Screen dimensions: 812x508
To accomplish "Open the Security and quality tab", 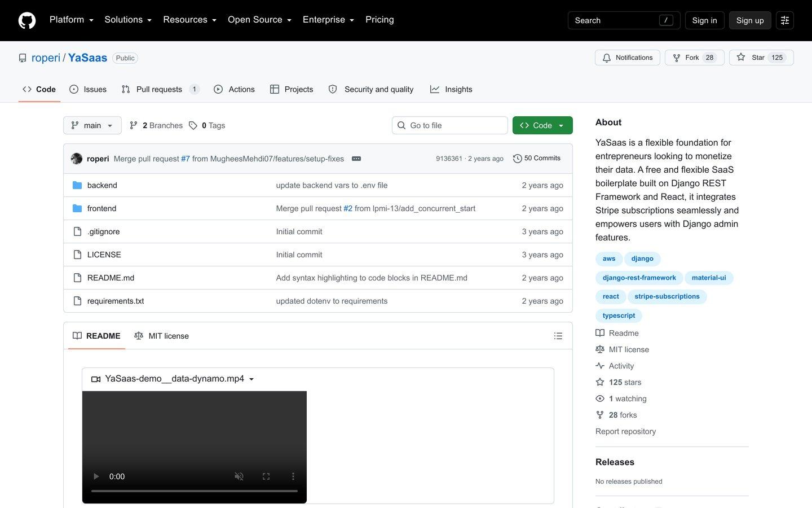I will point(371,89).
